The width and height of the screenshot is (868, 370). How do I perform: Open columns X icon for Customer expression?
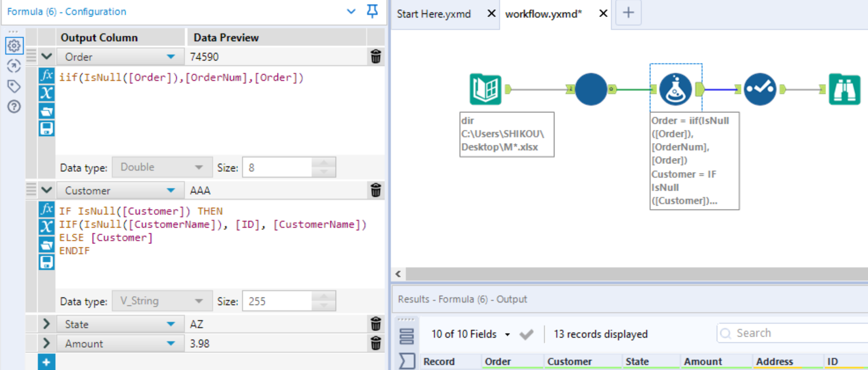coord(46,227)
